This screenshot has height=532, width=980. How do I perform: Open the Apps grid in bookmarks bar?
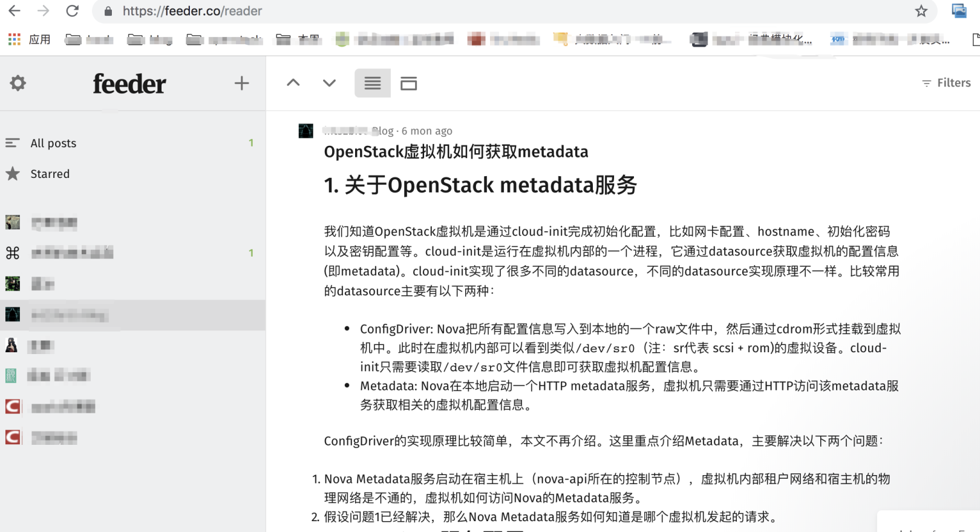point(29,39)
